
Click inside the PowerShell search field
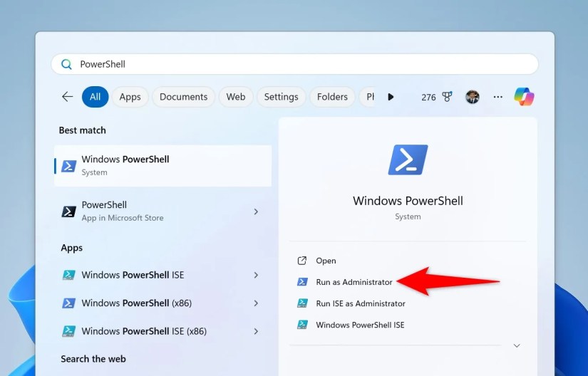[295, 64]
